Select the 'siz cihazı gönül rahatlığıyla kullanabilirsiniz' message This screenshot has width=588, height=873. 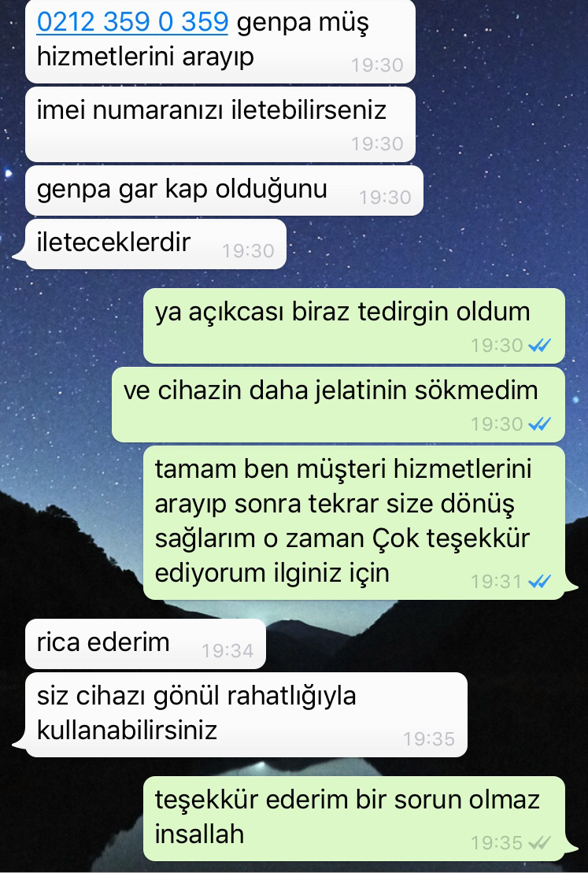[x=241, y=715]
